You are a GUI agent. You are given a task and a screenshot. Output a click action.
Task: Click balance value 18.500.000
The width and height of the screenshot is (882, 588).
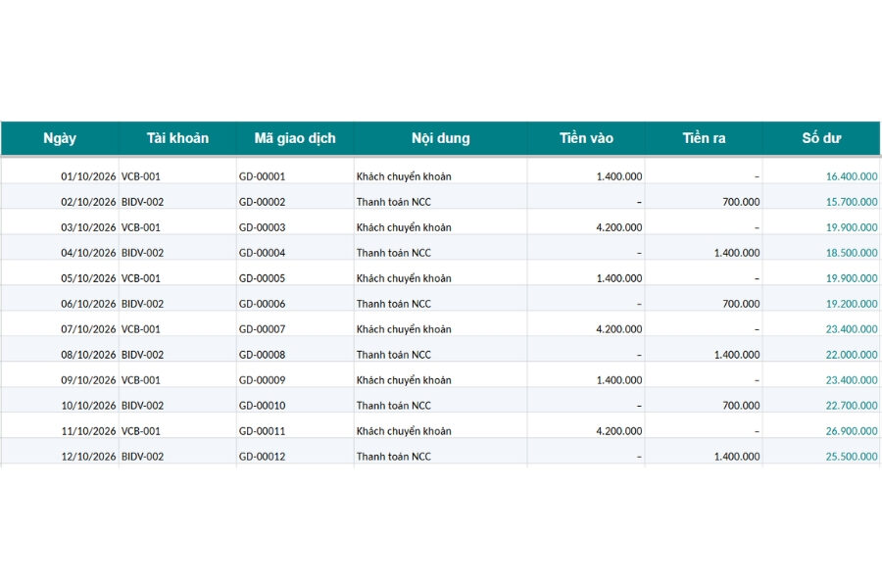[851, 253]
